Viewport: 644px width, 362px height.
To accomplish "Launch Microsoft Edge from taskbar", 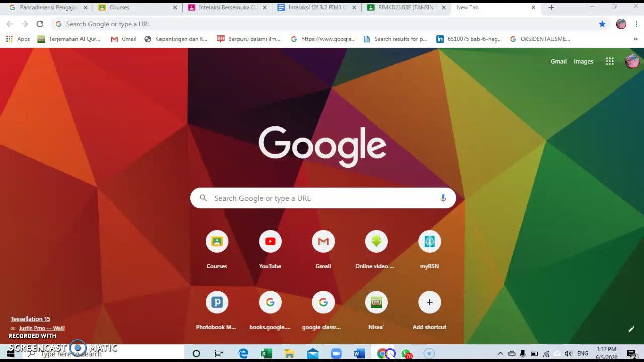I will [244, 354].
